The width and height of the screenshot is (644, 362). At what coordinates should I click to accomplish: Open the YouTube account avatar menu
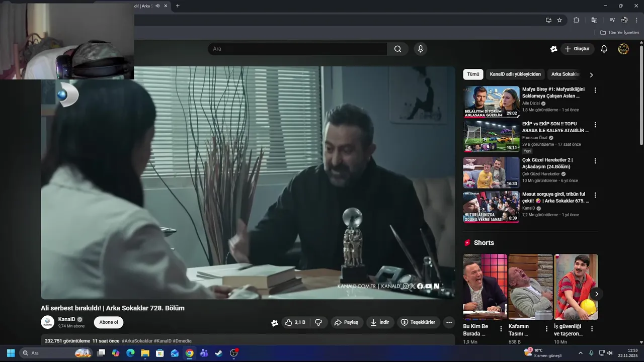(x=623, y=49)
